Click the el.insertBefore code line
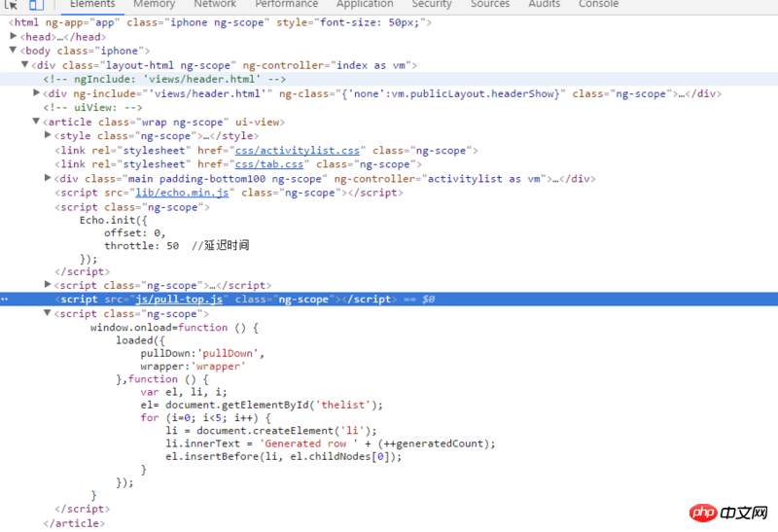 pos(284,456)
